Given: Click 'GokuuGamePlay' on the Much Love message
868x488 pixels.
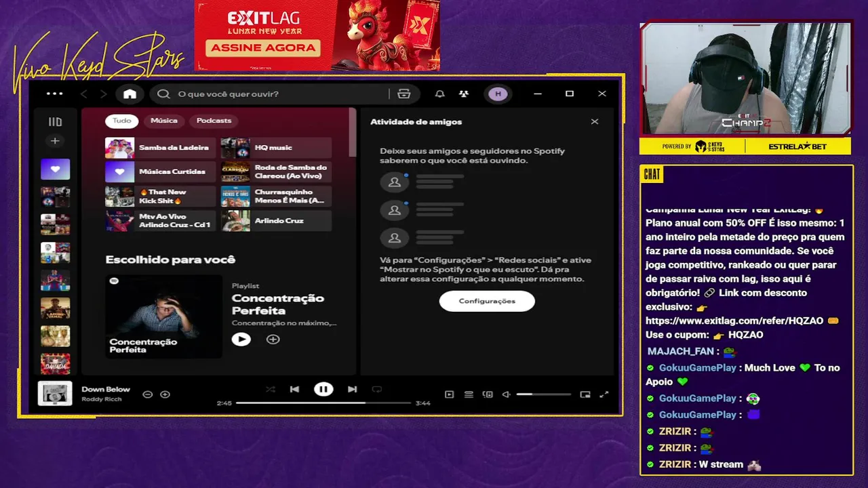Looking at the screenshot, I should point(698,367).
